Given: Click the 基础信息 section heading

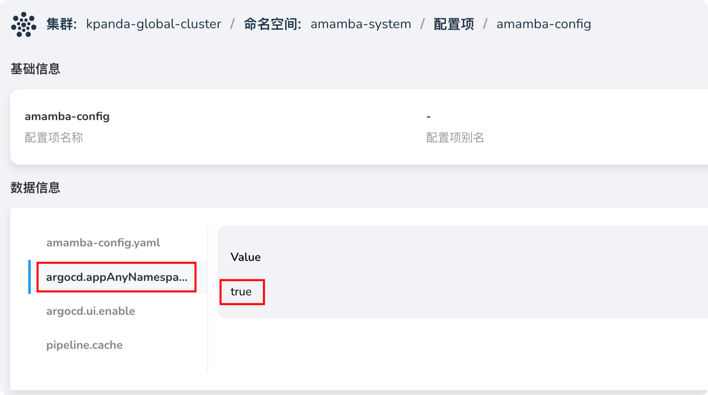Looking at the screenshot, I should pos(35,69).
